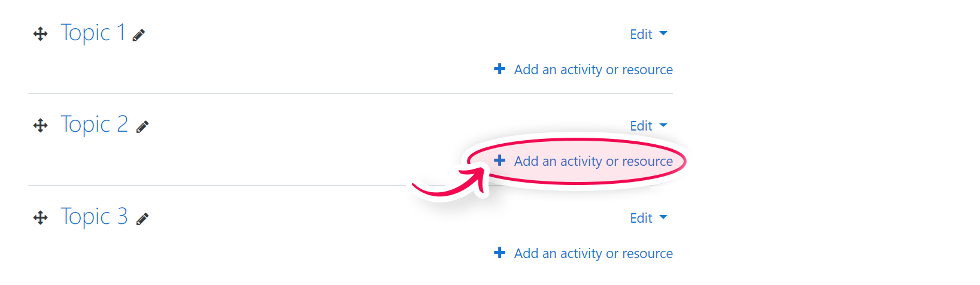Click the move handle icon for Topic 3
This screenshot has width=980, height=285.
click(40, 217)
